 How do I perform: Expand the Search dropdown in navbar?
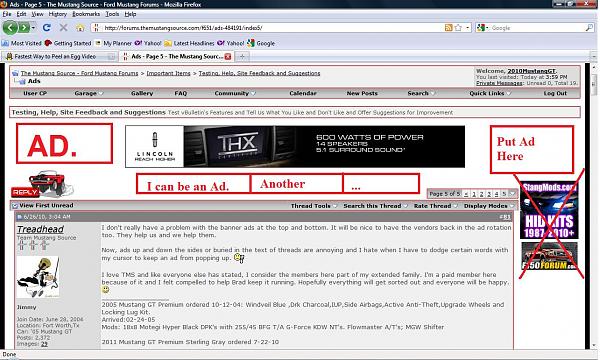pos(422,93)
